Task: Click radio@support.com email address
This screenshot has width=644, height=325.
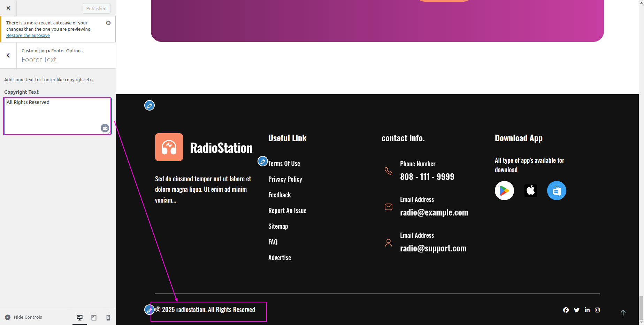Action: (433, 248)
